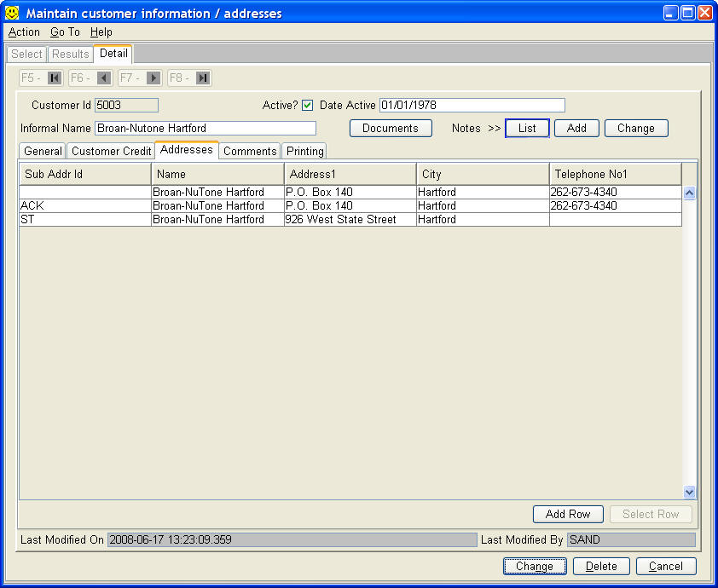Click the Name column header
Viewport: 718px width, 588px height.
(217, 174)
